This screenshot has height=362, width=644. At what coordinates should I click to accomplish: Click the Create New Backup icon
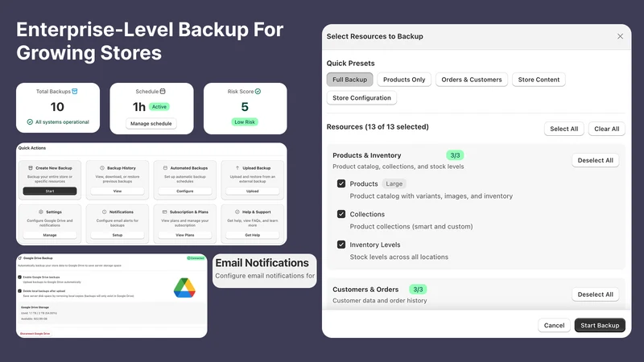31,168
